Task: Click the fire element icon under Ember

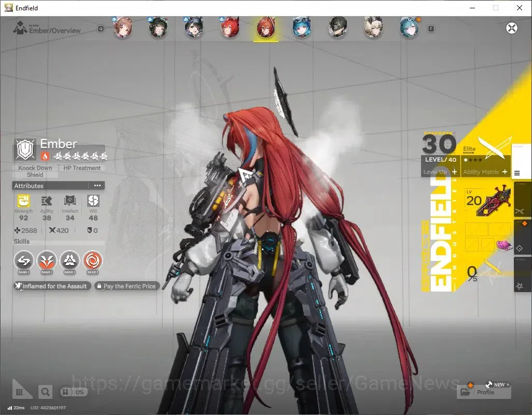Action: point(45,156)
